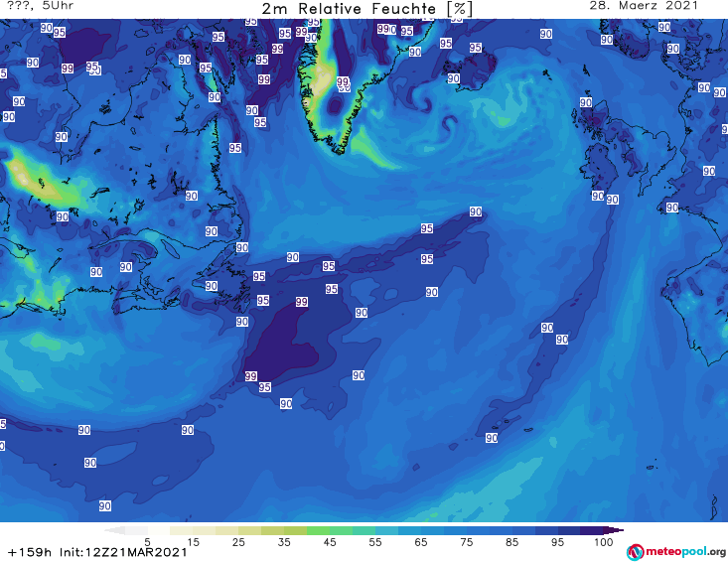Screen dimensions: 728x562
Task: Click legend value '65' on the colour bar
Action: [x=421, y=542]
